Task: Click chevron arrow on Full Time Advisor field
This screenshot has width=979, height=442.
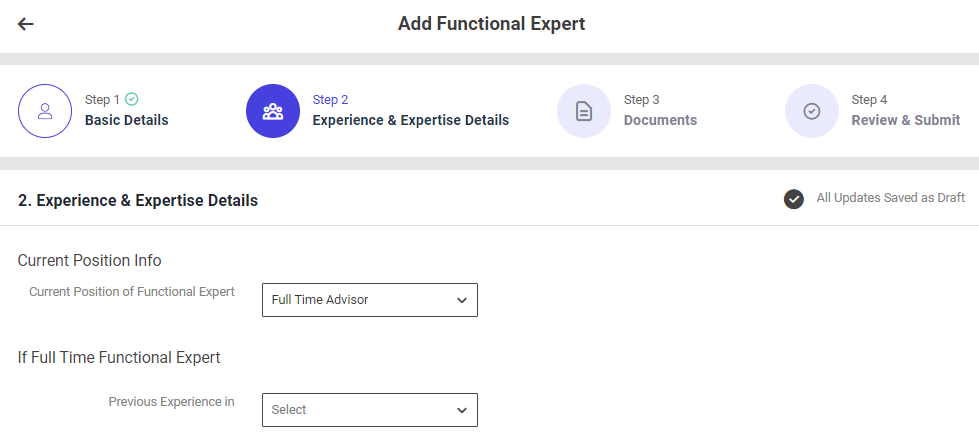Action: [461, 300]
